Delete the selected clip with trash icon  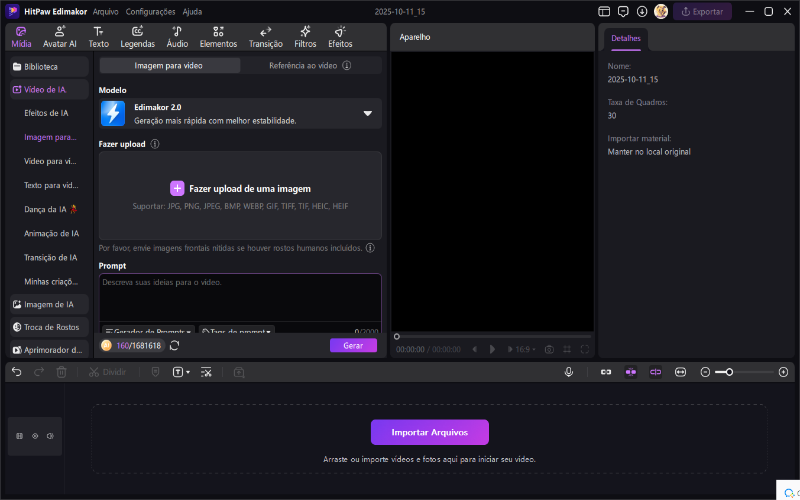point(61,372)
